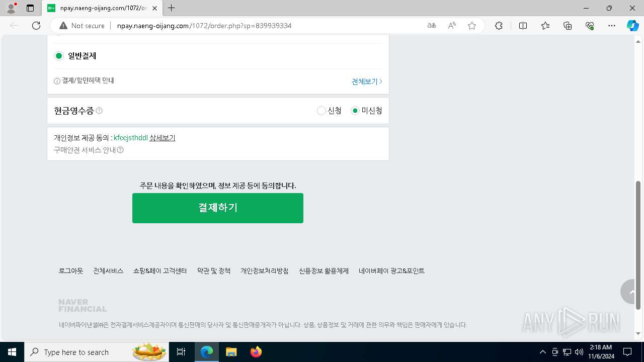This screenshot has height=362, width=644.
Task: Open 약관 및 정책 footer link
Action: pos(214,270)
